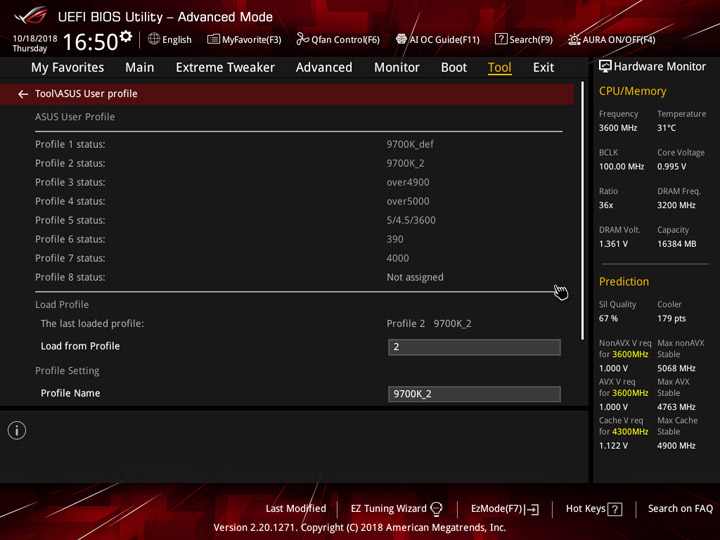Click Profile 7 status value 4000
The width and height of the screenshot is (720, 540).
(398, 258)
